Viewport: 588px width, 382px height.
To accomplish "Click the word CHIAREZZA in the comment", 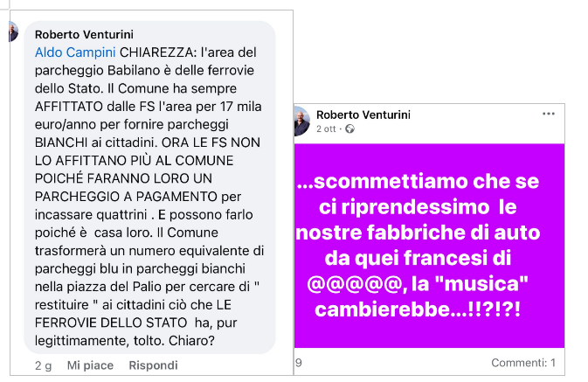I will 157,52.
